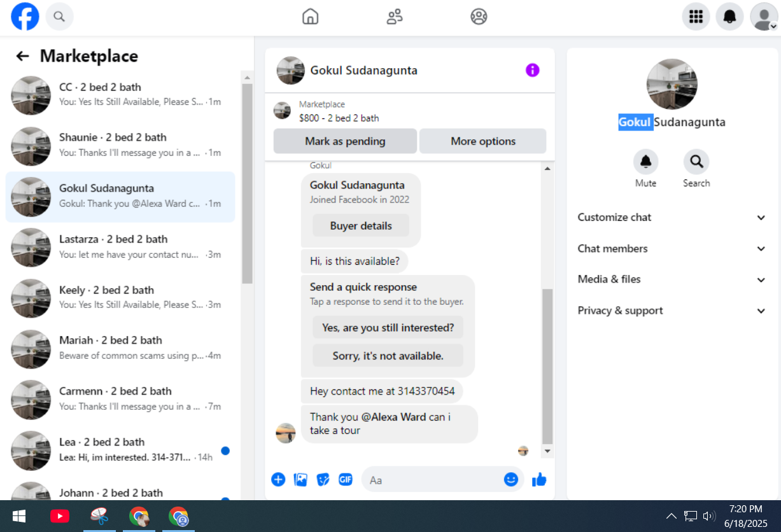Open the CC 2 bed 2 bath conversation
781x532 pixels.
click(120, 95)
